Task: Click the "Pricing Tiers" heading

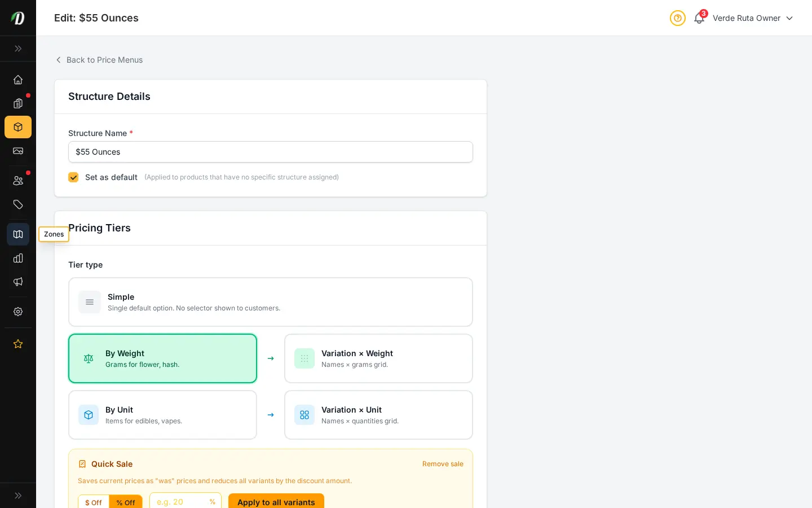Action: (x=100, y=228)
